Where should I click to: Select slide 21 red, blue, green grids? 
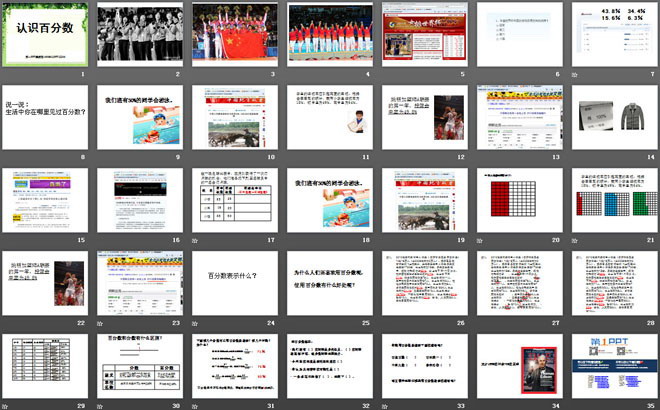[615, 200]
